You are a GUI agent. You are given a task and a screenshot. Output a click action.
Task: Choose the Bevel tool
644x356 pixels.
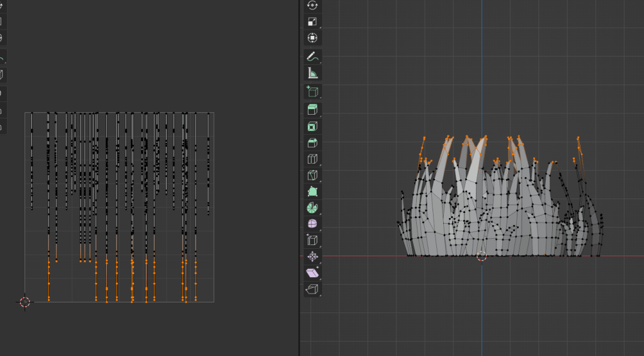(x=312, y=143)
